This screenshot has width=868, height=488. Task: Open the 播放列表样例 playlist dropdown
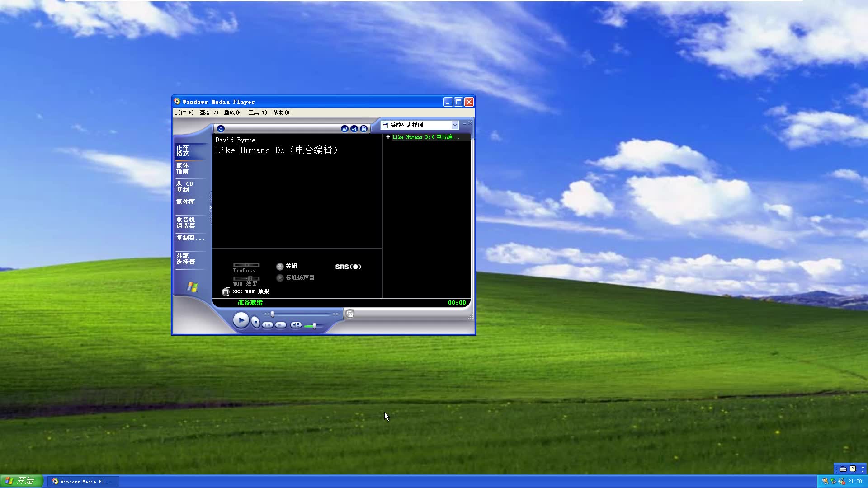[x=455, y=125]
